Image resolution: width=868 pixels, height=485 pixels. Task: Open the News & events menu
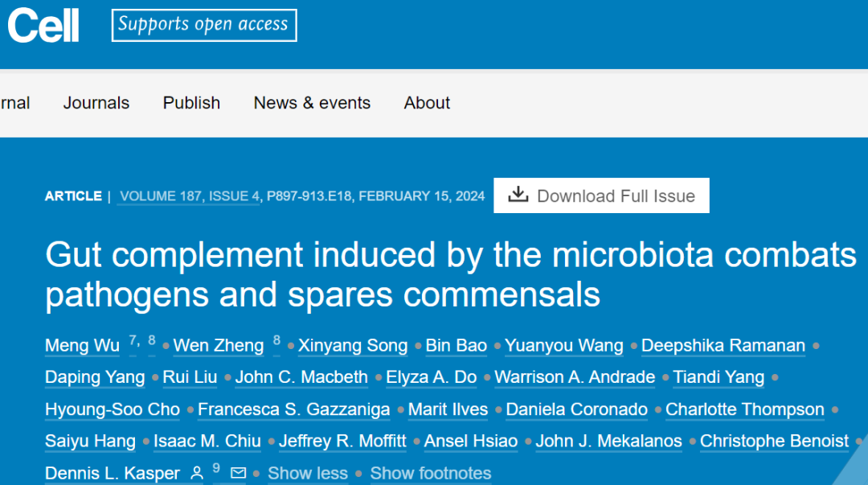click(312, 103)
